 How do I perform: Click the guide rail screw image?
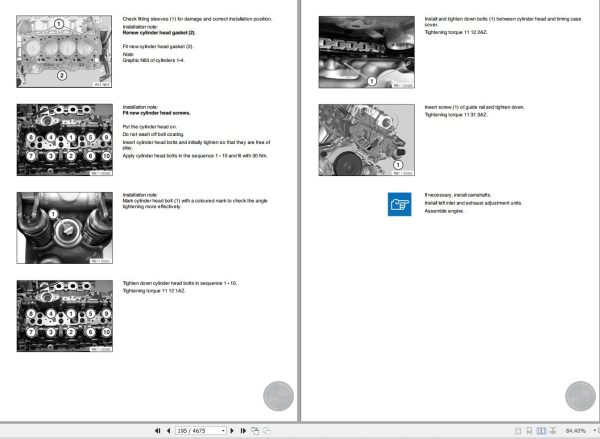coord(367,140)
